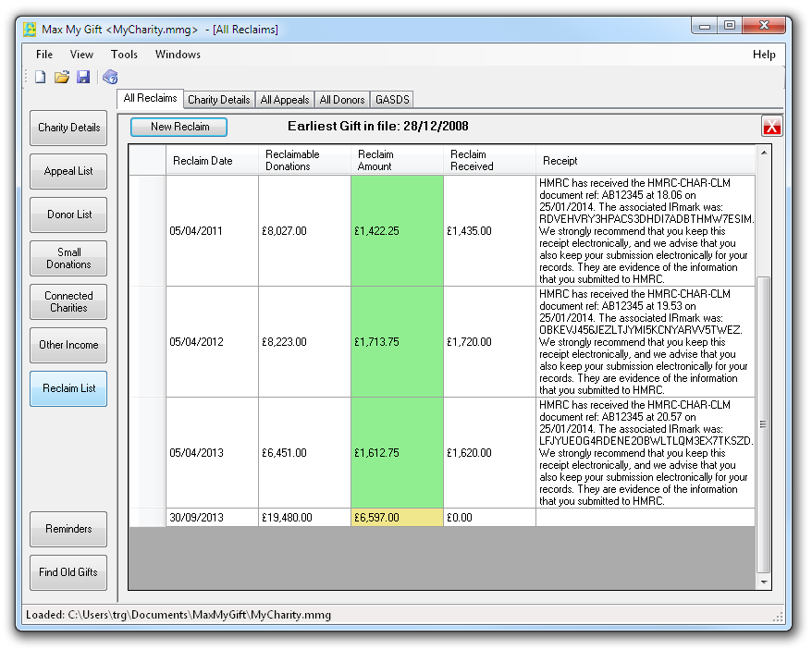Click the New Reclaim button

179,127
